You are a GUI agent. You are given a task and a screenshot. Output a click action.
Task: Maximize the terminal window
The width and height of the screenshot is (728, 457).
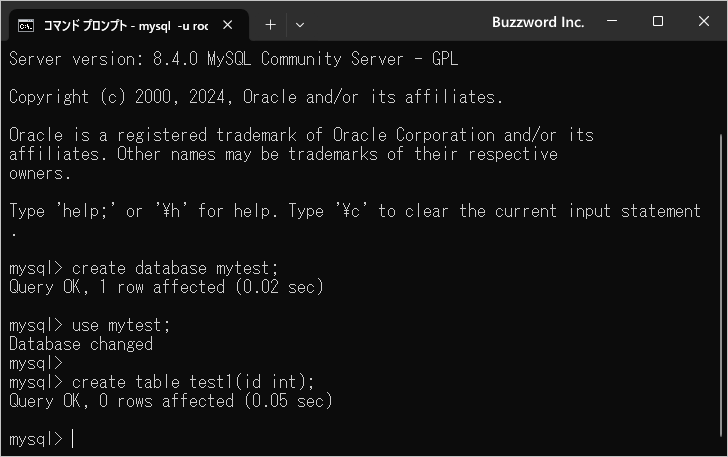point(657,21)
